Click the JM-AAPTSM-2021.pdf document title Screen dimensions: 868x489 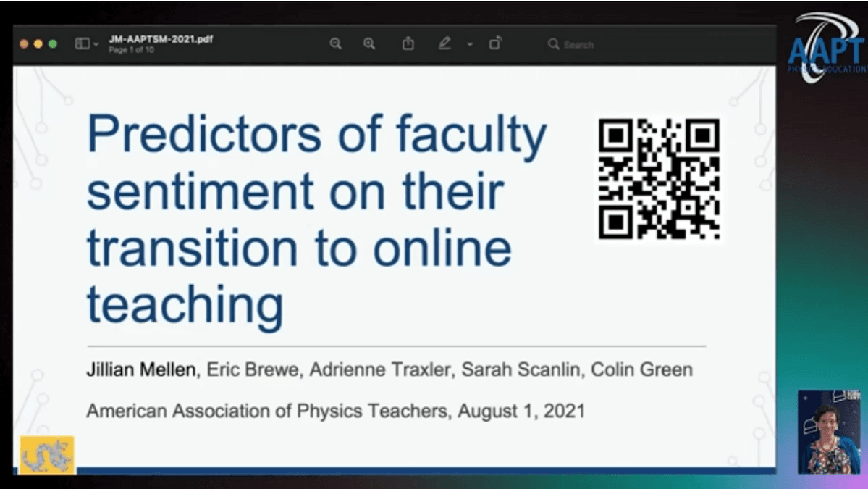(161, 39)
